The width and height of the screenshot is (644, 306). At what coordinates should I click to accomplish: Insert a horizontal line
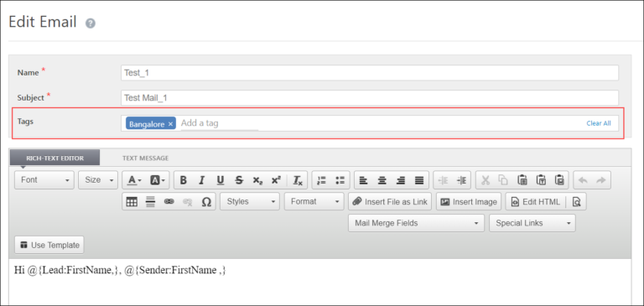click(x=150, y=202)
